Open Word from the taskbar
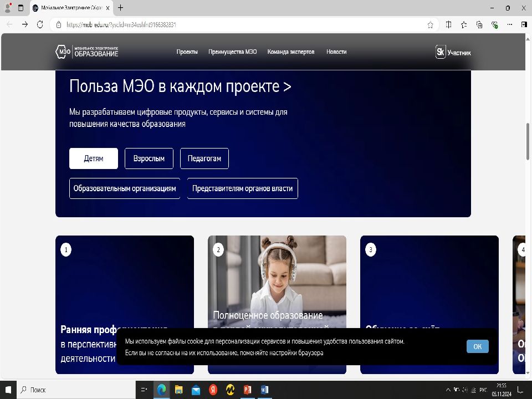 coord(264,390)
